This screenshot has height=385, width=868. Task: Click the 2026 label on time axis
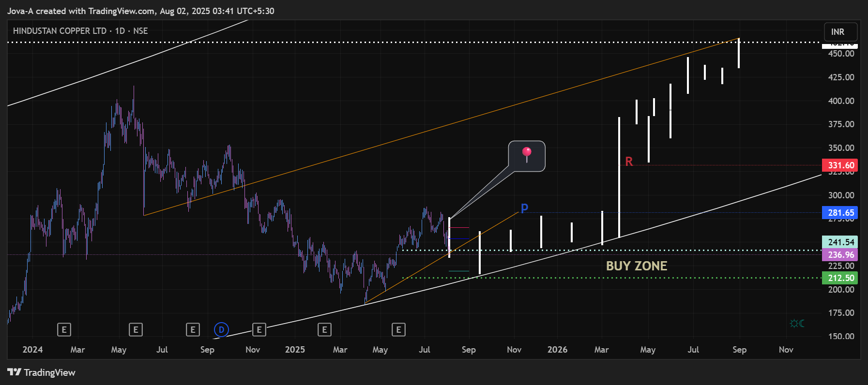point(557,350)
